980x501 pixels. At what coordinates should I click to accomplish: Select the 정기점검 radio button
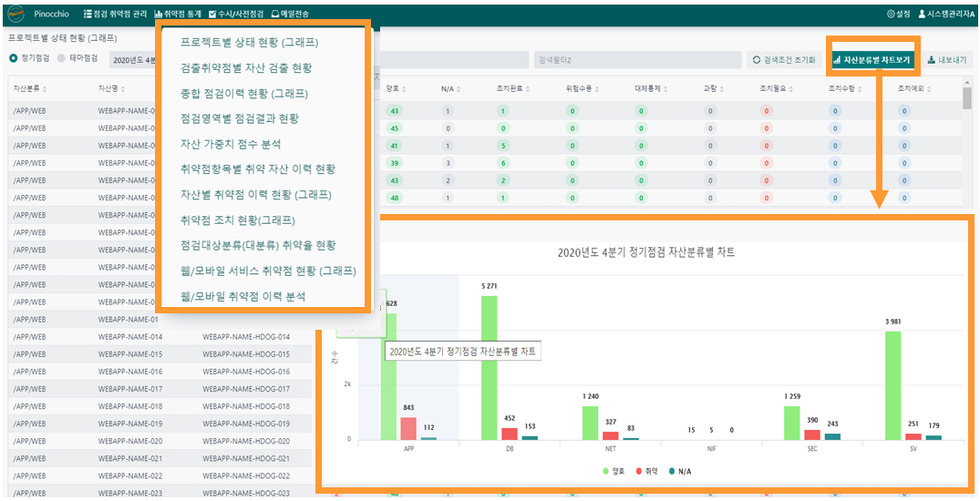pos(13,58)
